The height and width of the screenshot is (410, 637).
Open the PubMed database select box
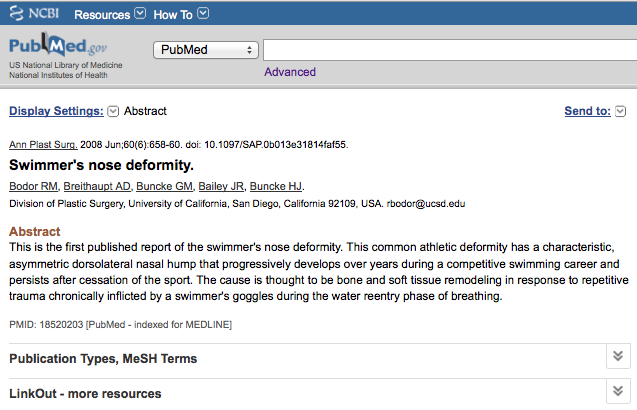tap(206, 50)
